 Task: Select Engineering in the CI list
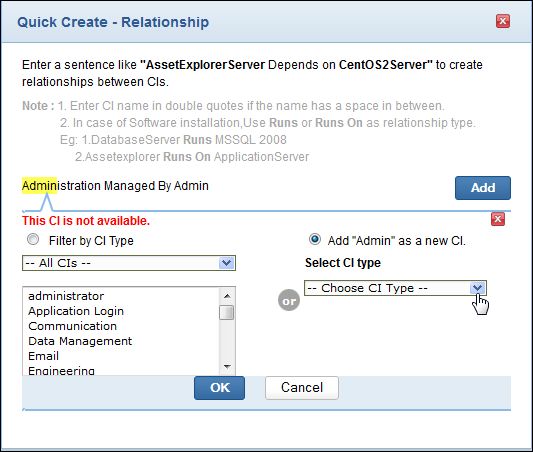coord(61,370)
